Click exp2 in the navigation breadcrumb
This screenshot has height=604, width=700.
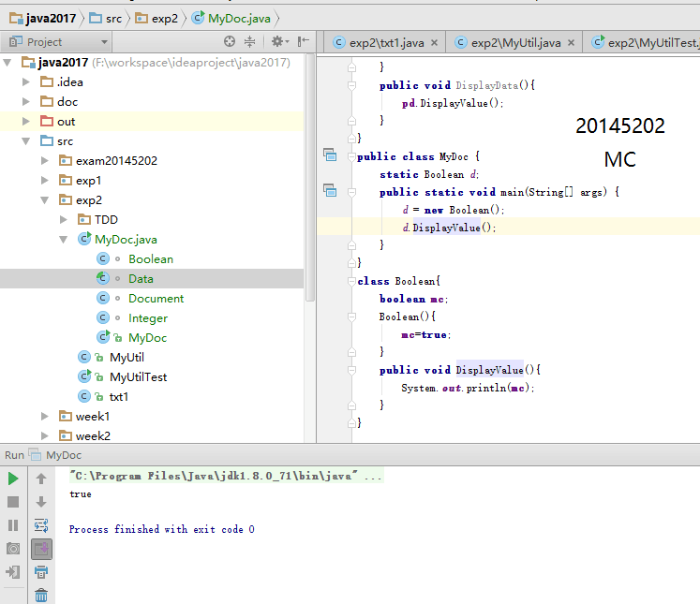[x=156, y=19]
